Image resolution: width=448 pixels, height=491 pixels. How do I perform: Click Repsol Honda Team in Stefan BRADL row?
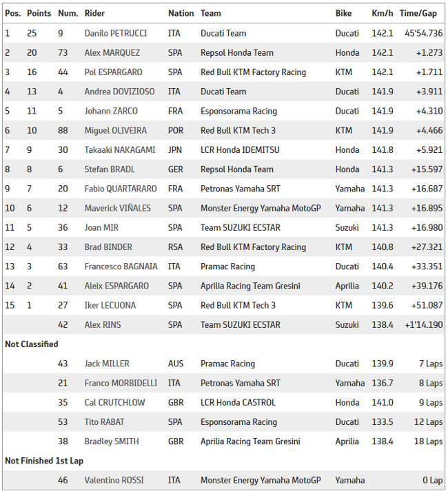pyautogui.click(x=237, y=169)
